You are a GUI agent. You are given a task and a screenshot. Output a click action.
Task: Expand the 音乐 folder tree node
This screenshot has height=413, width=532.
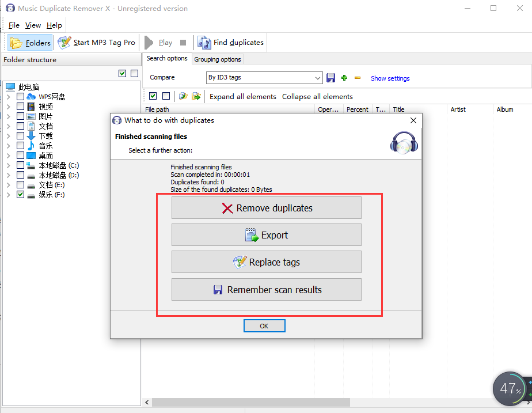pyautogui.click(x=8, y=146)
